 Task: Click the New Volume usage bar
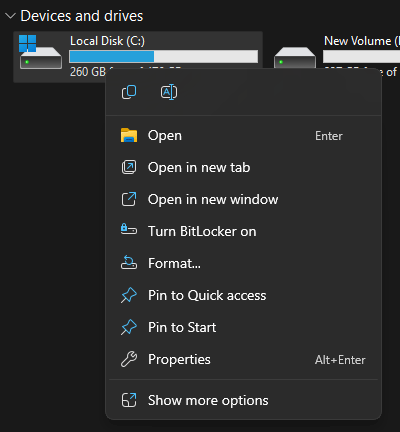pyautogui.click(x=361, y=56)
